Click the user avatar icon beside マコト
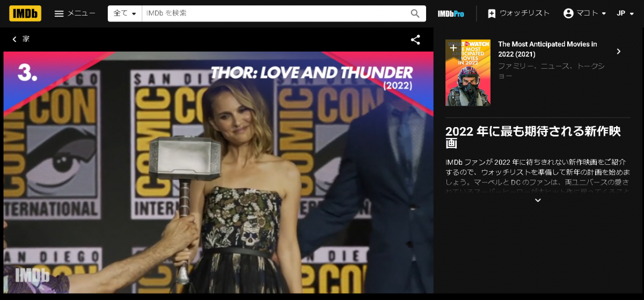The height and width of the screenshot is (300, 644). (x=568, y=13)
